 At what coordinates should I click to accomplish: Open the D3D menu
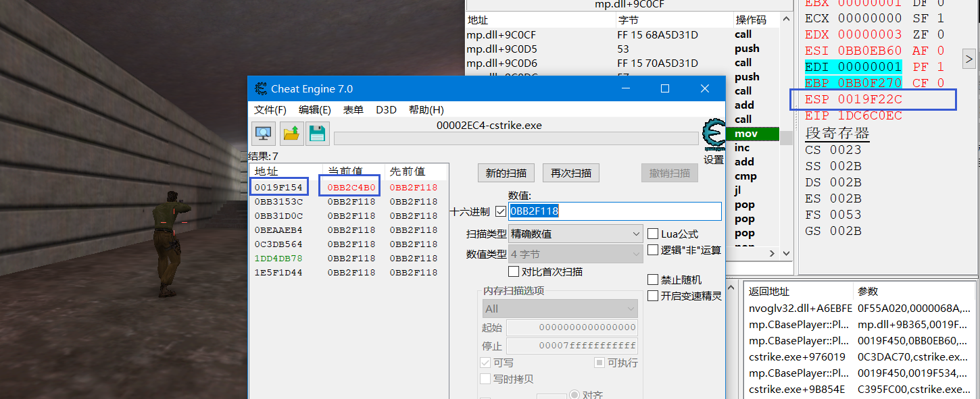[387, 109]
